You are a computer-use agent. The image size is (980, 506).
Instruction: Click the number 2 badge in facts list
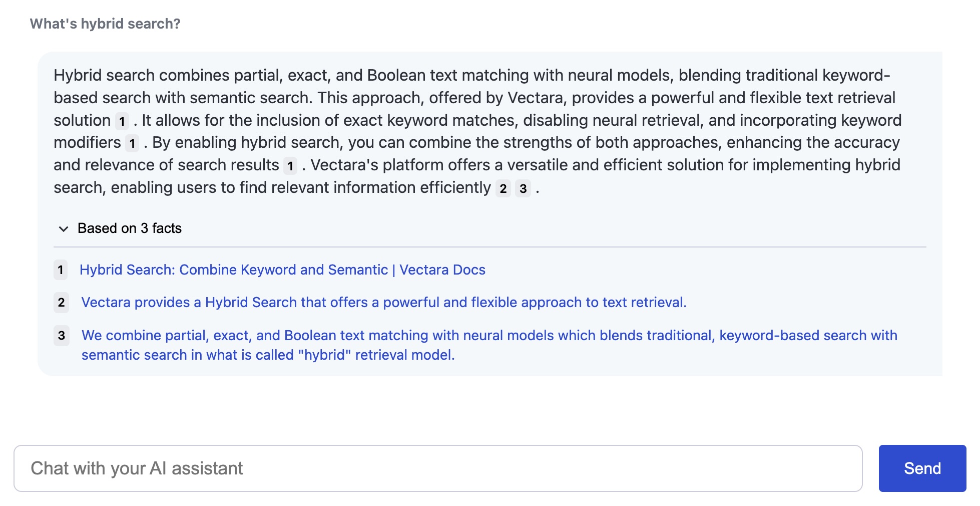point(61,303)
